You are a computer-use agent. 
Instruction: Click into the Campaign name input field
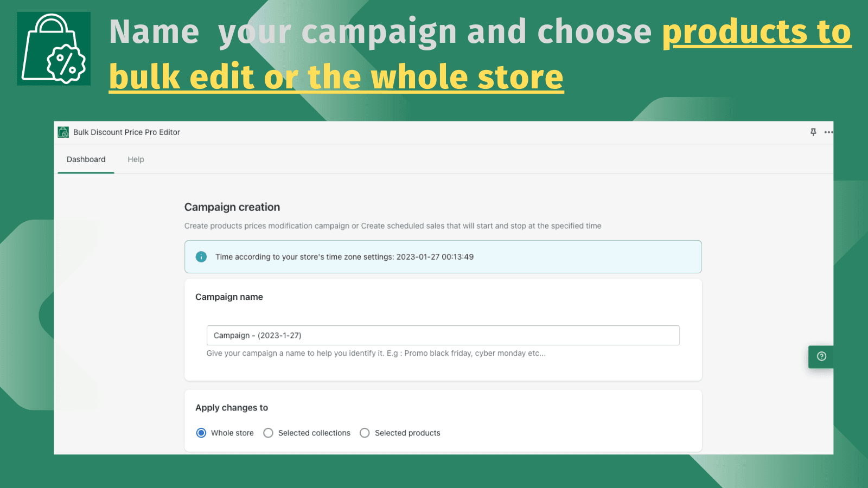443,335
